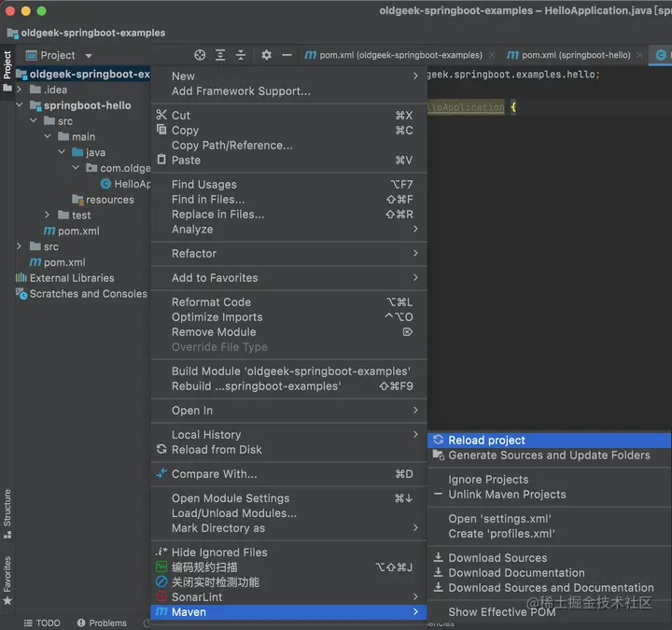Choose Compare With...
The height and width of the screenshot is (630, 672).
coord(288,473)
